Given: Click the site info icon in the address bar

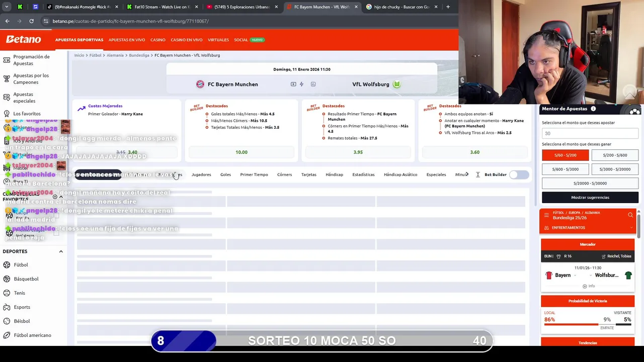Looking at the screenshot, I should point(46,21).
